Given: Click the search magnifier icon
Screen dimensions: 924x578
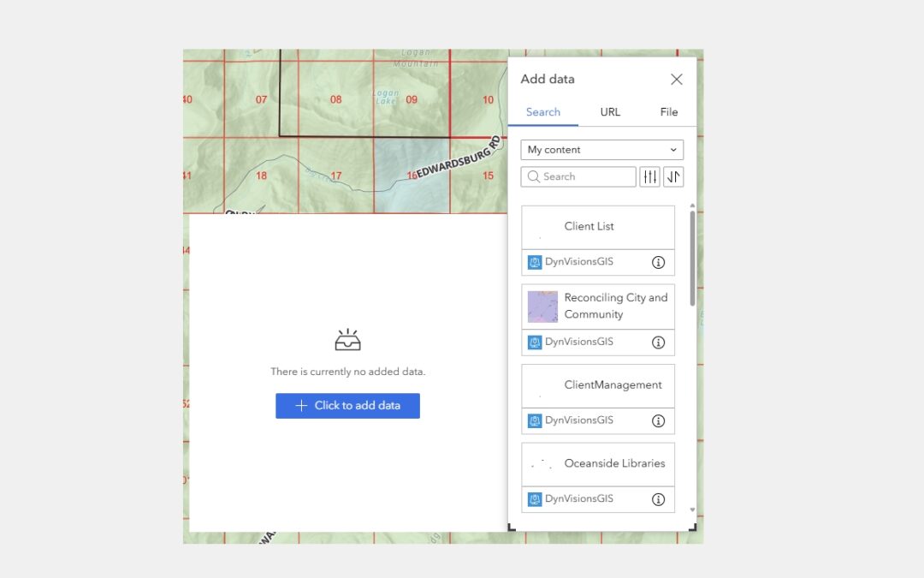Looking at the screenshot, I should [x=534, y=176].
